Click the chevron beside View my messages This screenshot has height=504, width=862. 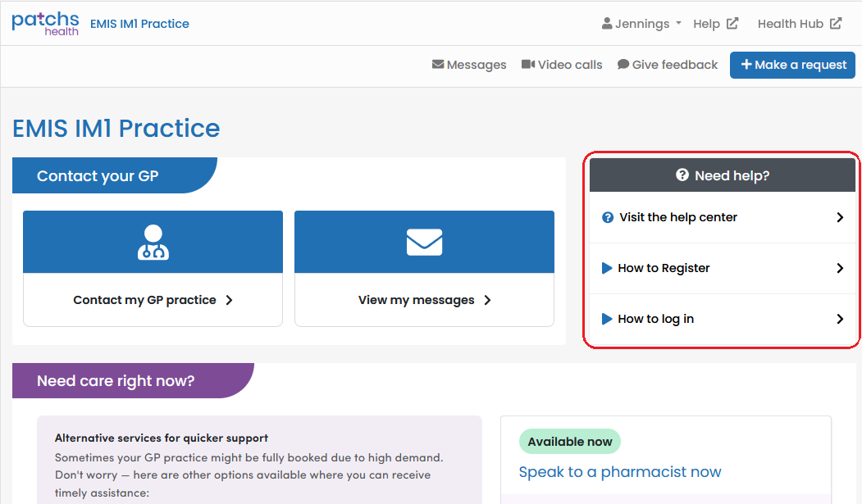(x=487, y=300)
